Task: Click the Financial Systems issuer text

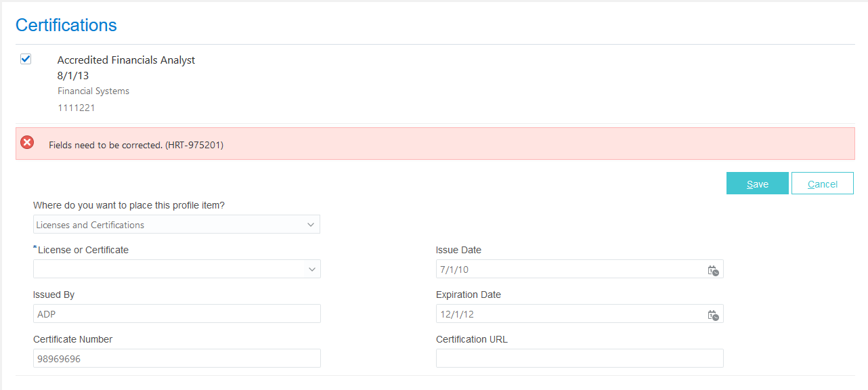Action: (93, 91)
